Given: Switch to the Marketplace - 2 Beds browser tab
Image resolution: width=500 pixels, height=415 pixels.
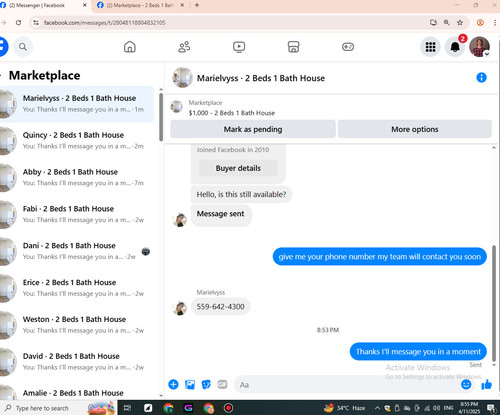Looking at the screenshot, I should [140, 5].
